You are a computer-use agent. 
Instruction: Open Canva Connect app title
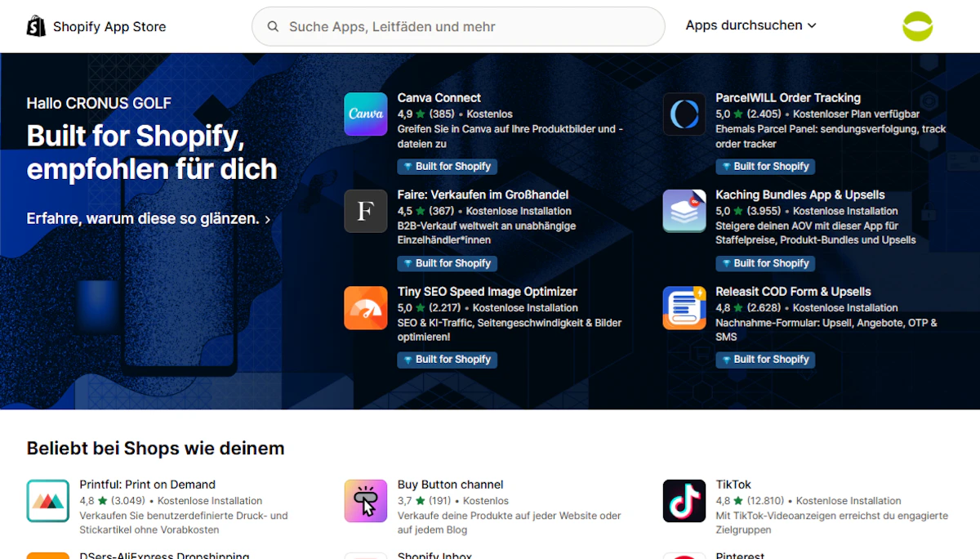tap(439, 98)
